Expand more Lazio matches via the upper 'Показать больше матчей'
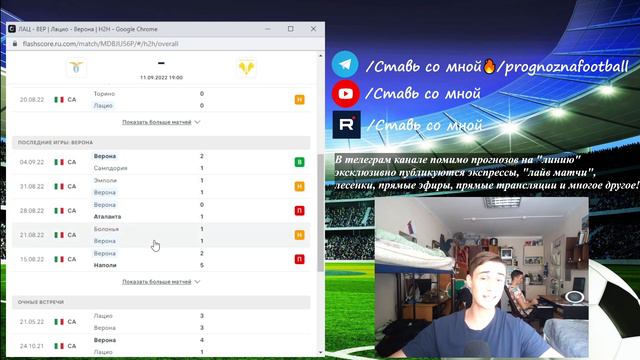640x360 pixels. point(157,122)
